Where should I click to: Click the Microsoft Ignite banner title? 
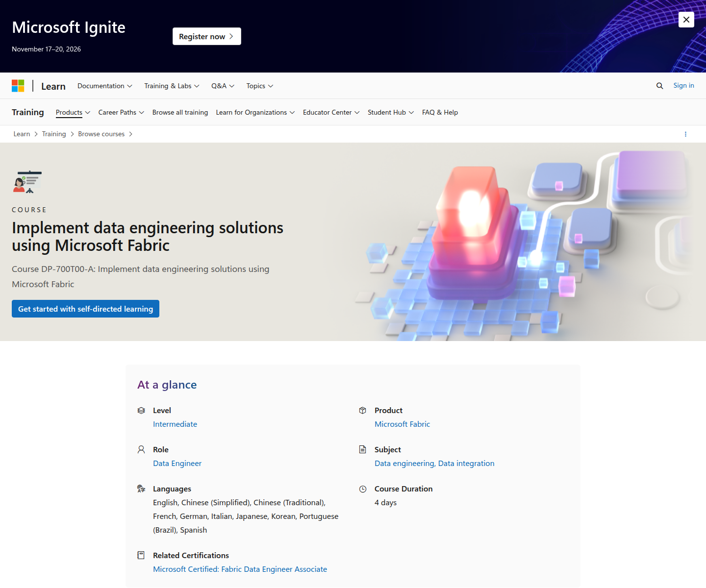pyautogui.click(x=69, y=27)
